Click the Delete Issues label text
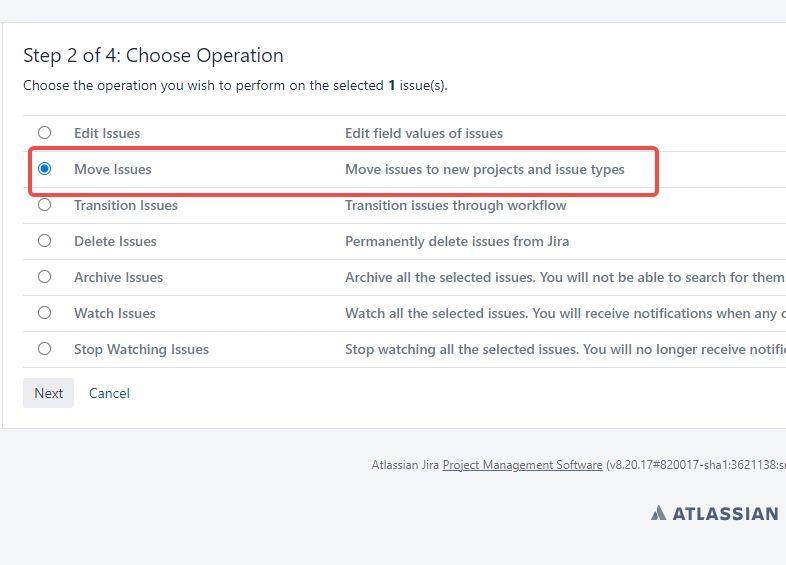The image size is (786, 565). (115, 242)
